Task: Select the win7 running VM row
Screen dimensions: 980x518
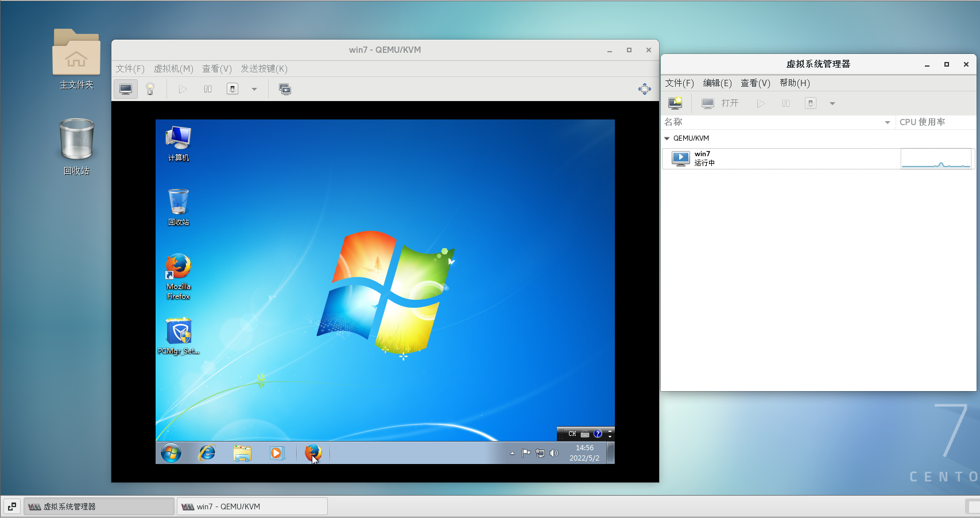Action: click(819, 159)
